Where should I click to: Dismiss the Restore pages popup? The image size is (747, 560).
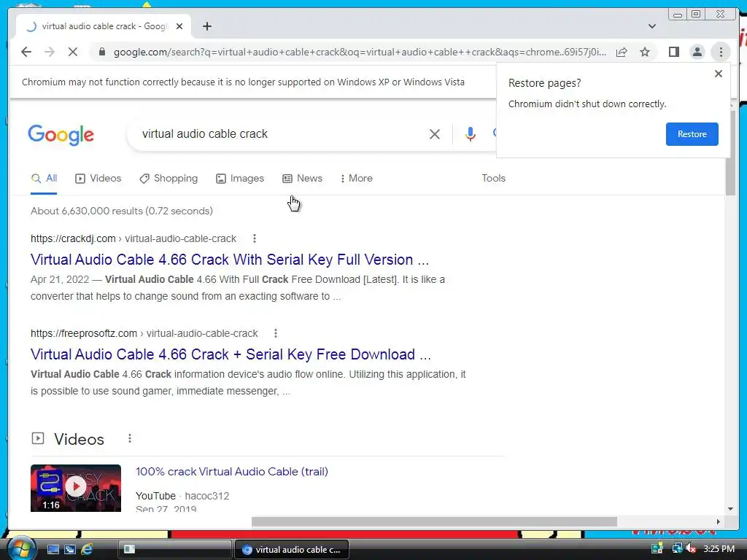(719, 74)
